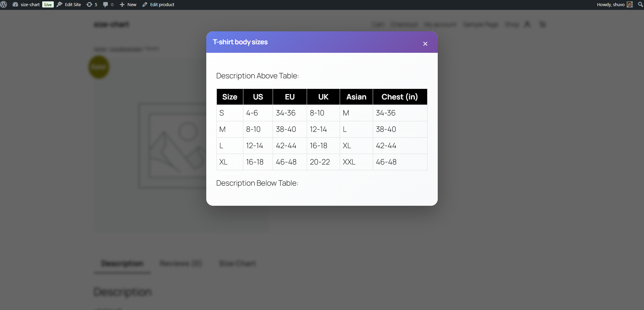Click the updates icon showing 5

[x=91, y=4]
